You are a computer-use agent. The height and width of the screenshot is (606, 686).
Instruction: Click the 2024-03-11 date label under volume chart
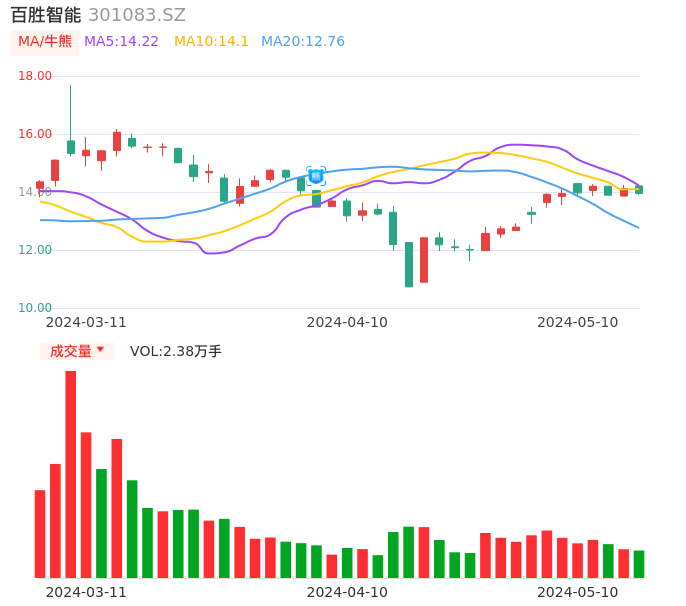86,592
